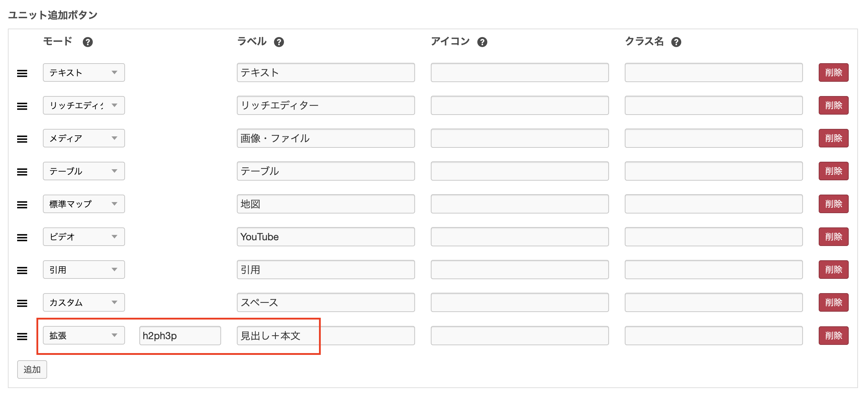Open the テキスト mode dropdown
The image size is (868, 402).
tap(84, 72)
